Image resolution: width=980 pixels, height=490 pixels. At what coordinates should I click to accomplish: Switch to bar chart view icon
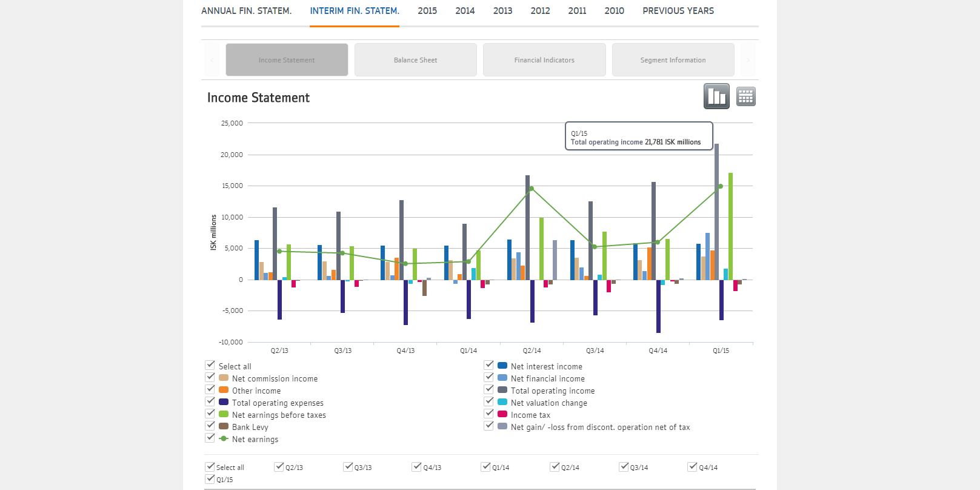(716, 96)
